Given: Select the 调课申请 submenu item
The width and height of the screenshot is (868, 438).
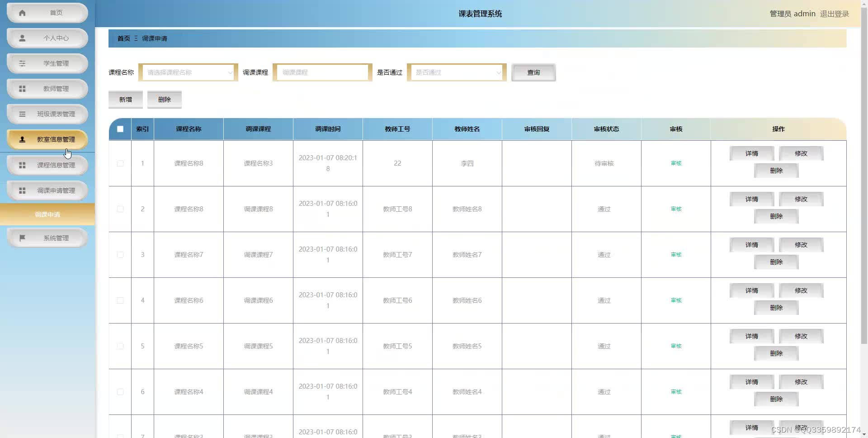Looking at the screenshot, I should 47,214.
